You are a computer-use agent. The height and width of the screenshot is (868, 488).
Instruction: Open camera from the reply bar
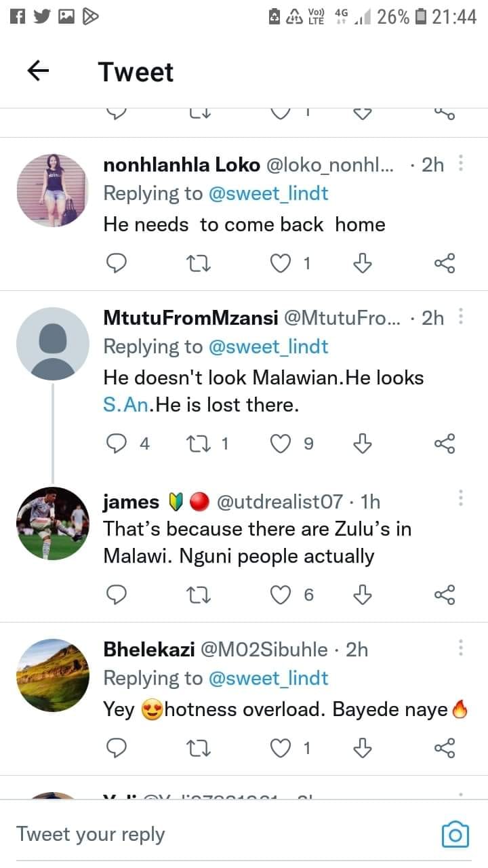coord(455,834)
